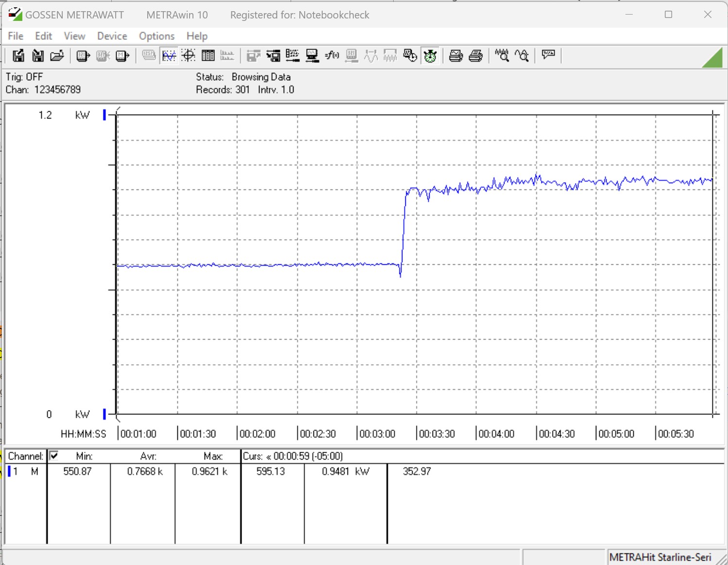Click the greyed-out 321 meter download icon
This screenshot has height=565, width=728.
(351, 56)
